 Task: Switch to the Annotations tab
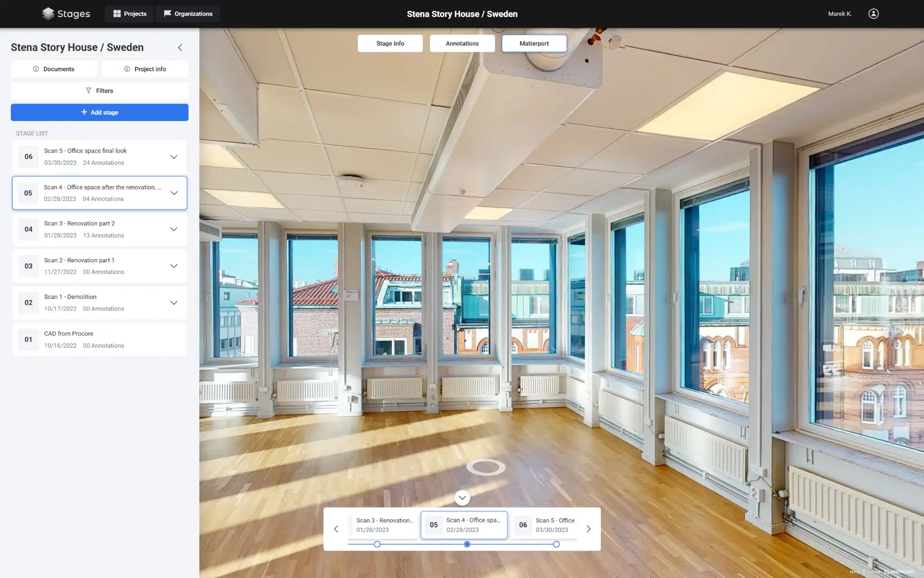pyautogui.click(x=462, y=43)
